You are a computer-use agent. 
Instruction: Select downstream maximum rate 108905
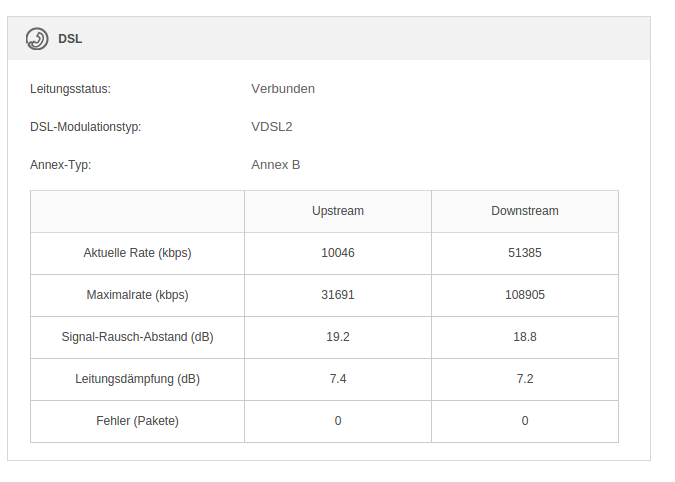click(525, 295)
